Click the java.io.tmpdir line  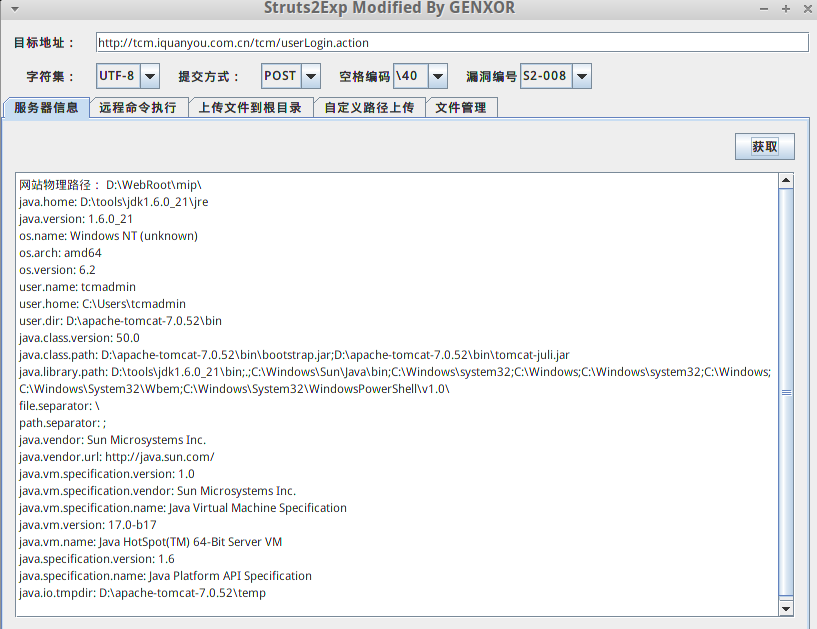142,593
